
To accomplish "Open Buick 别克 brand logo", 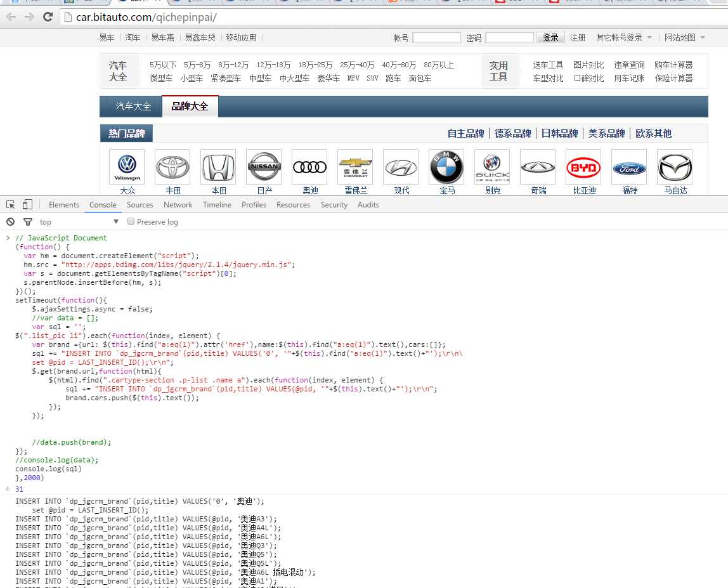I will pos(492,167).
